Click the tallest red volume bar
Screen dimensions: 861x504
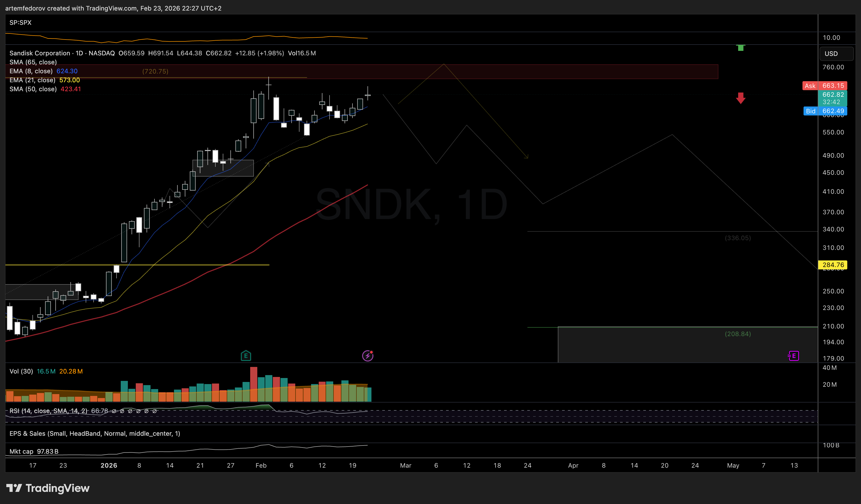254,384
